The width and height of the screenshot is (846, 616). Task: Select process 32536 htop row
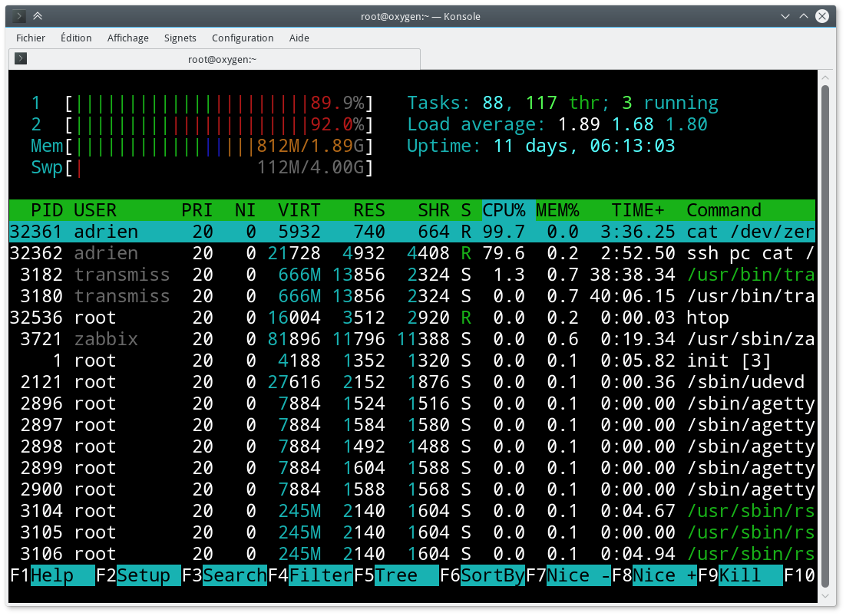412,318
